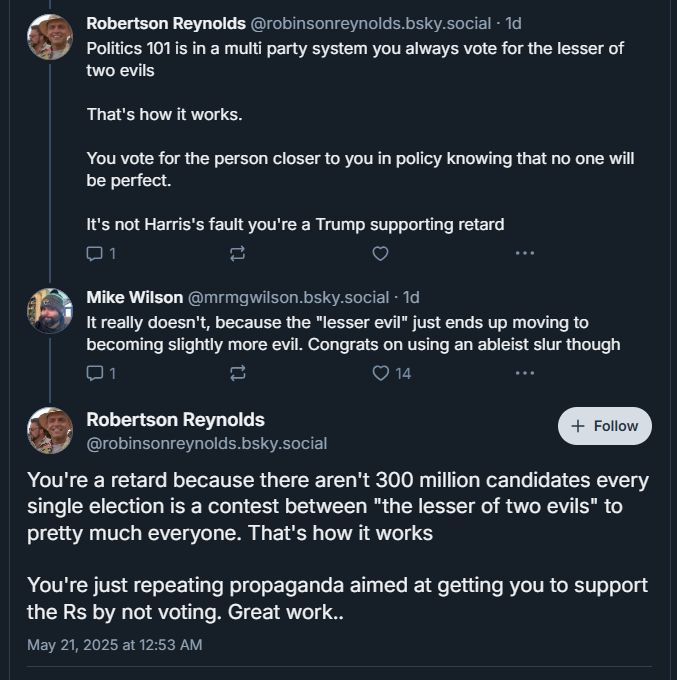Follow Robertson Reynolds
The width and height of the screenshot is (677, 680).
click(x=604, y=426)
